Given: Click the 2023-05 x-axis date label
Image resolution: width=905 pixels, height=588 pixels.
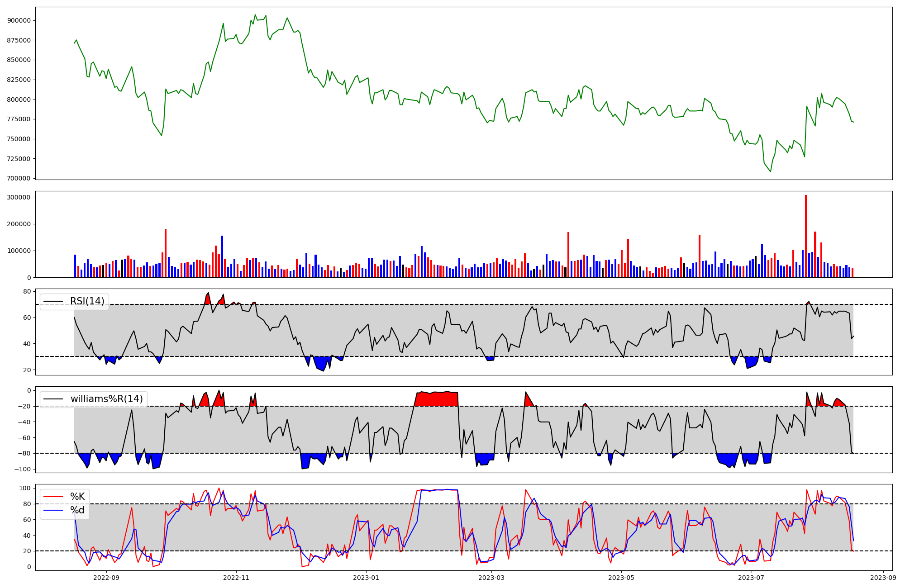Looking at the screenshot, I should point(621,578).
